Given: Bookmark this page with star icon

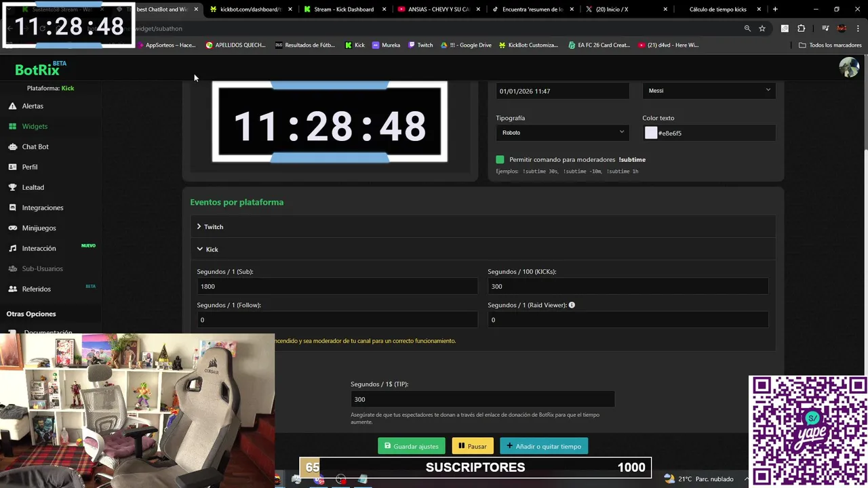Looking at the screenshot, I should [762, 28].
